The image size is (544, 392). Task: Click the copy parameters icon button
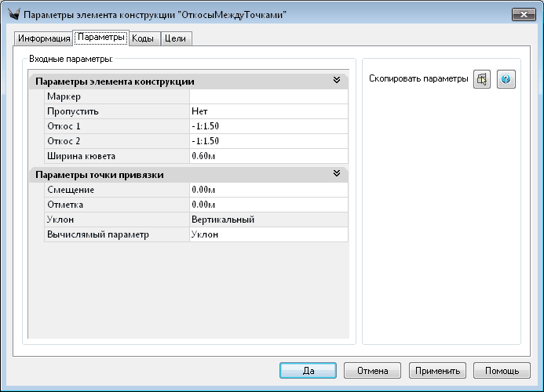pyautogui.click(x=482, y=80)
